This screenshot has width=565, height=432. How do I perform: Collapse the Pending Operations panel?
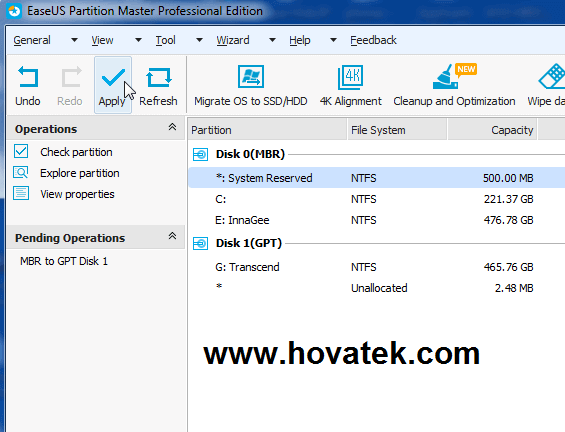[x=172, y=236]
